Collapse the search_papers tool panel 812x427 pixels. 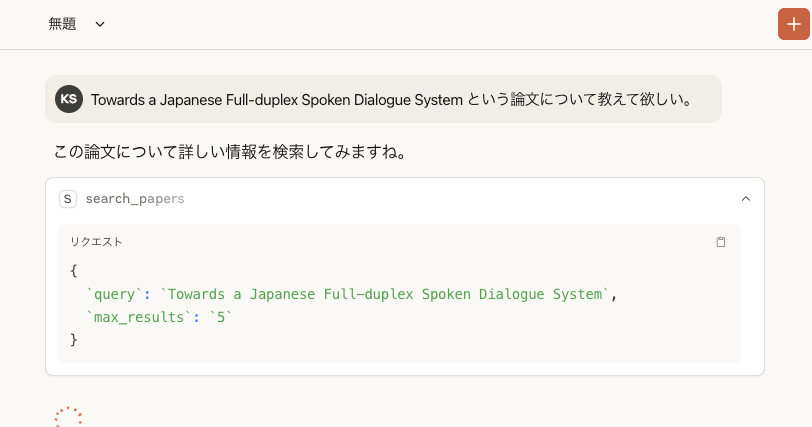pyautogui.click(x=746, y=199)
